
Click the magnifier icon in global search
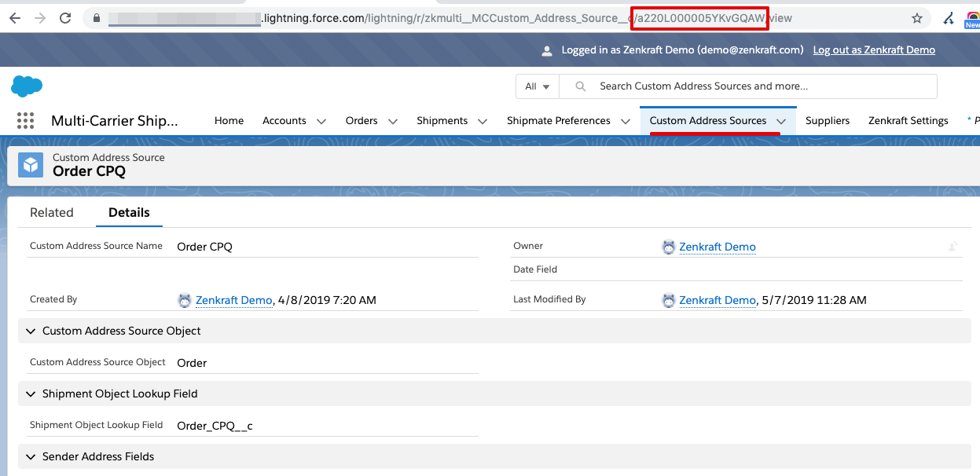(581, 86)
